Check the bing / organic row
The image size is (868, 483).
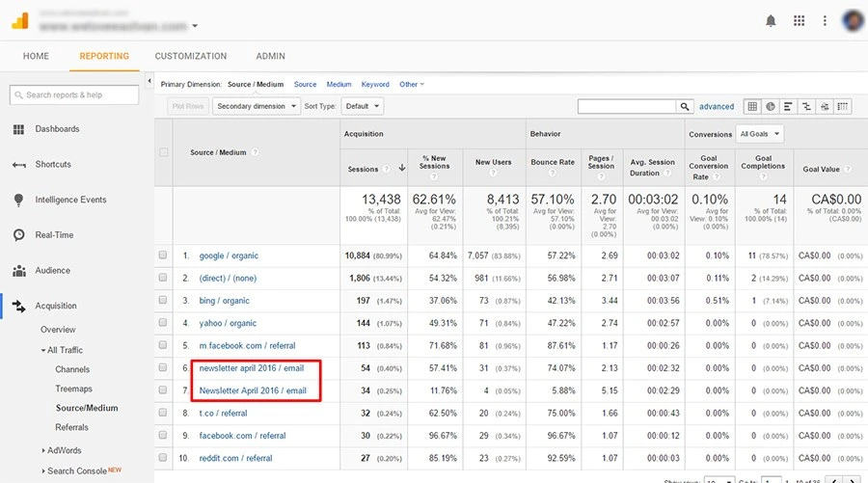click(163, 300)
